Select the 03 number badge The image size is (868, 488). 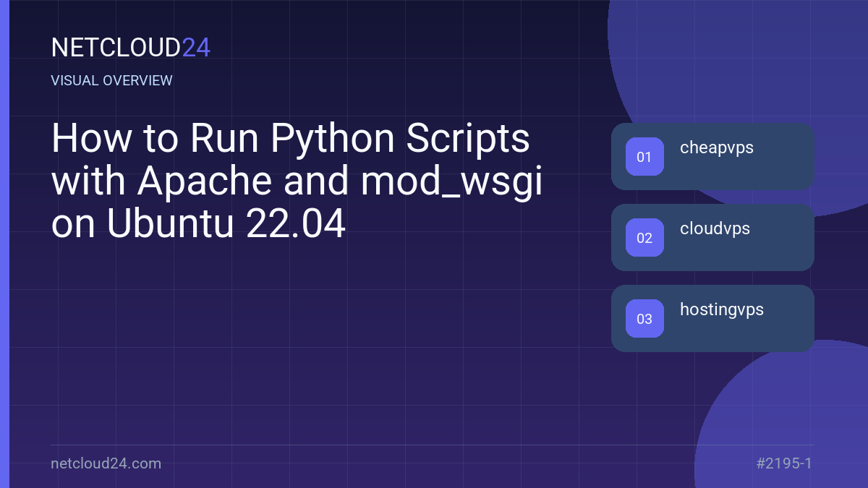(x=644, y=319)
